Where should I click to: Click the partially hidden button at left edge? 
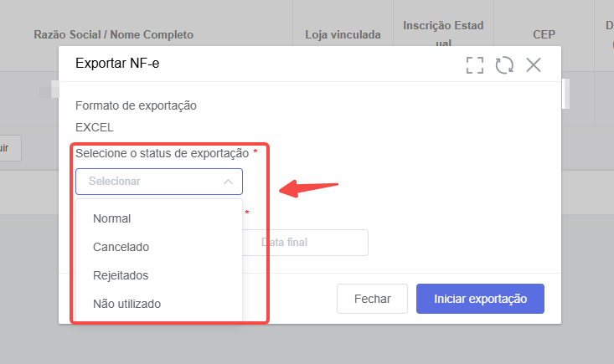point(11,148)
